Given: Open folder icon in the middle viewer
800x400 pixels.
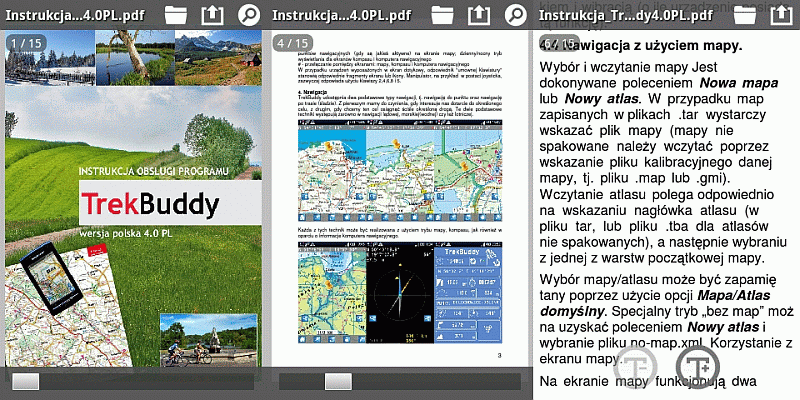Looking at the screenshot, I should pos(442,15).
